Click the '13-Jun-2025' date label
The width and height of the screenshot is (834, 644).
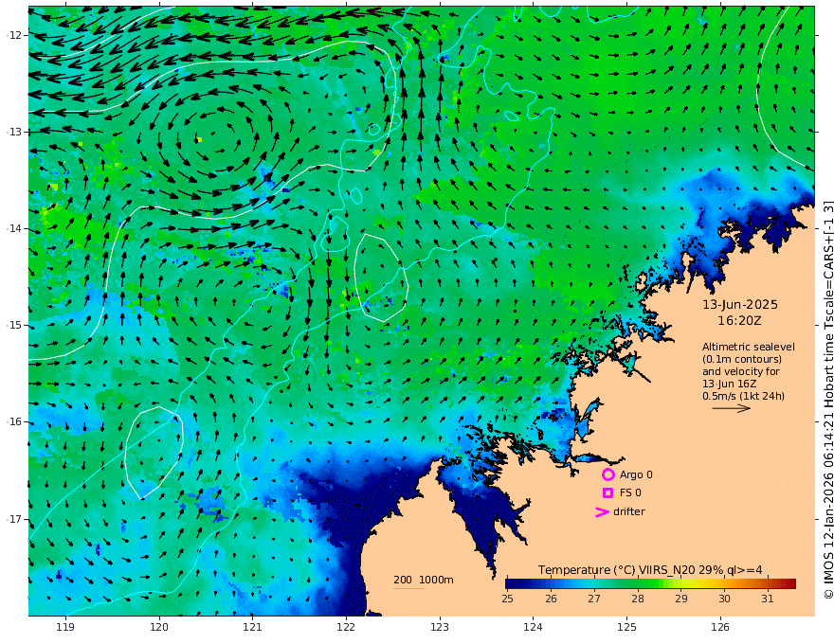click(x=740, y=305)
